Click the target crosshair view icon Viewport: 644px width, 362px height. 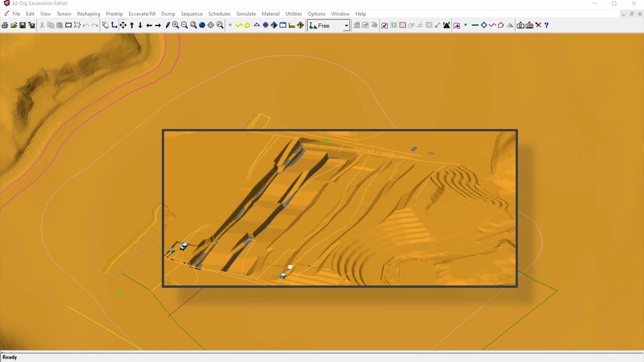[211, 25]
